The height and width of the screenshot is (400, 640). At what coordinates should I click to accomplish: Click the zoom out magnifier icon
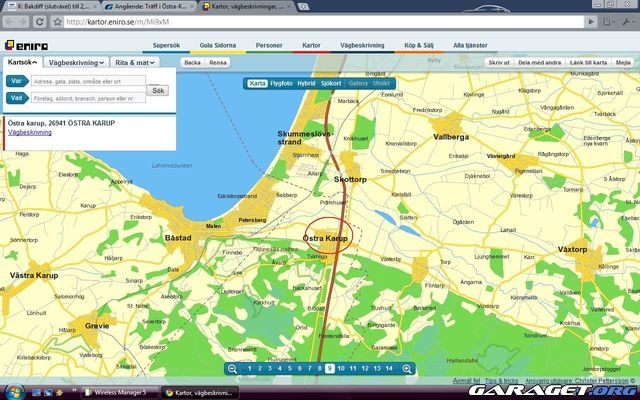[232, 369]
